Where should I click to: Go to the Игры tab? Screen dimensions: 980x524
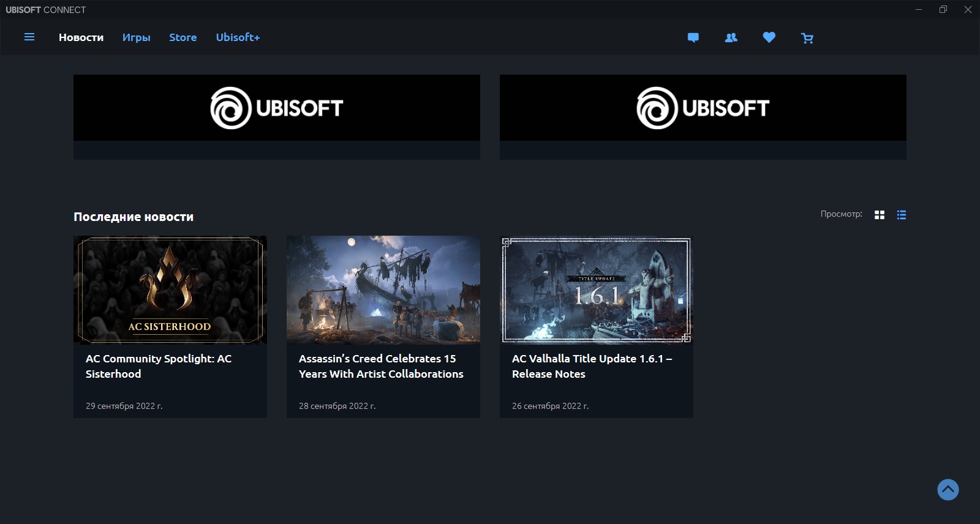[136, 37]
